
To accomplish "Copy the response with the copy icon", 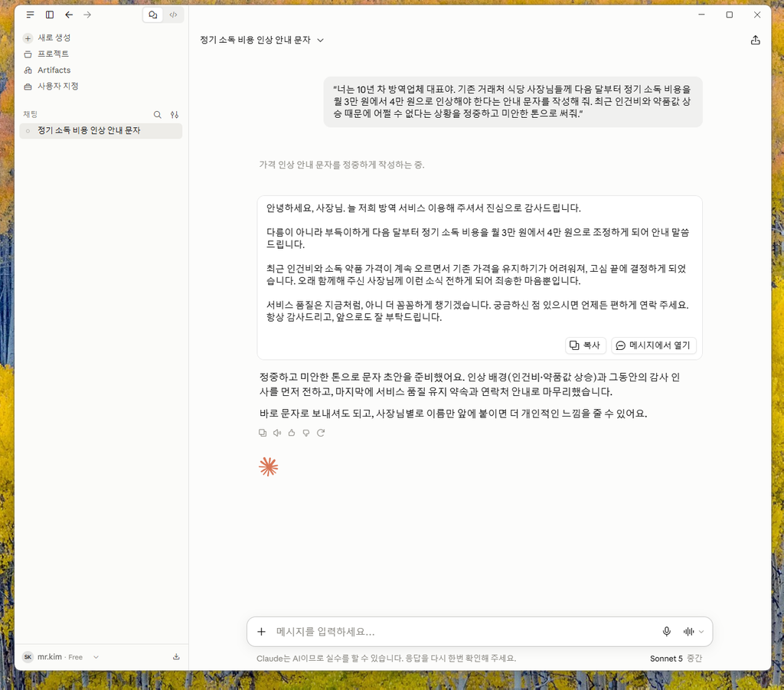I will point(263,433).
